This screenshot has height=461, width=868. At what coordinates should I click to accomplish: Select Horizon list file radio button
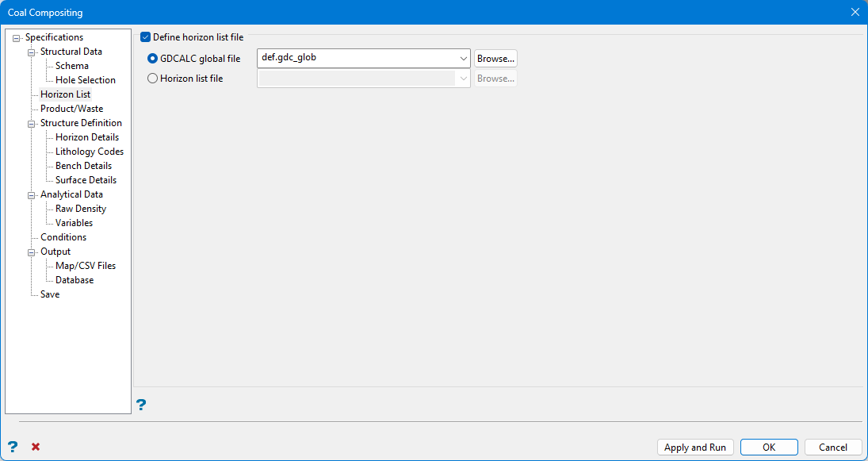click(x=153, y=79)
